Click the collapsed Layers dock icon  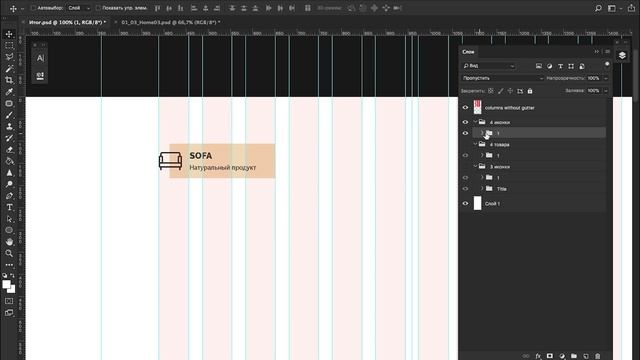622,56
